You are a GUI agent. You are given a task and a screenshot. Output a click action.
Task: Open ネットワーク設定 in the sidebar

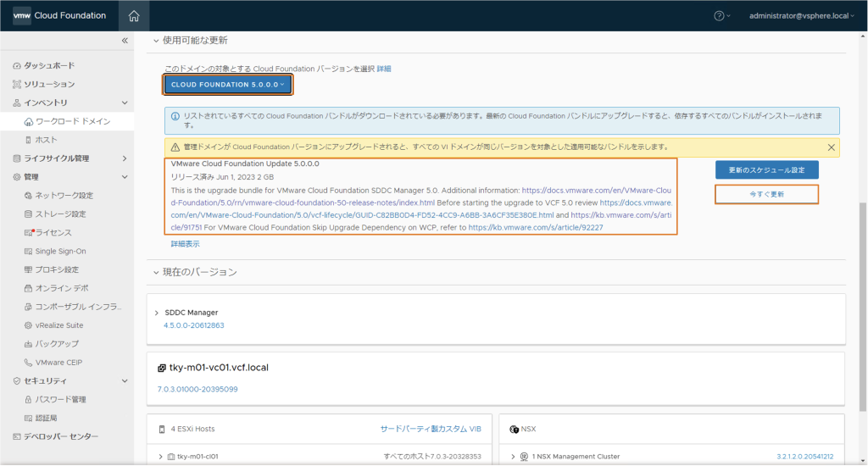pos(64,196)
